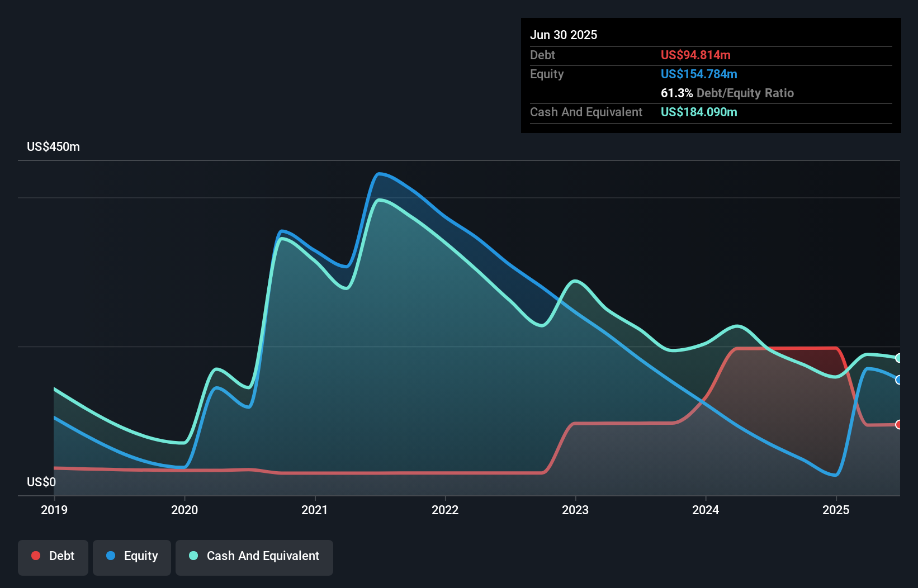918x588 pixels.
Task: Click the Equity row label in tooltip
Action: [547, 74]
